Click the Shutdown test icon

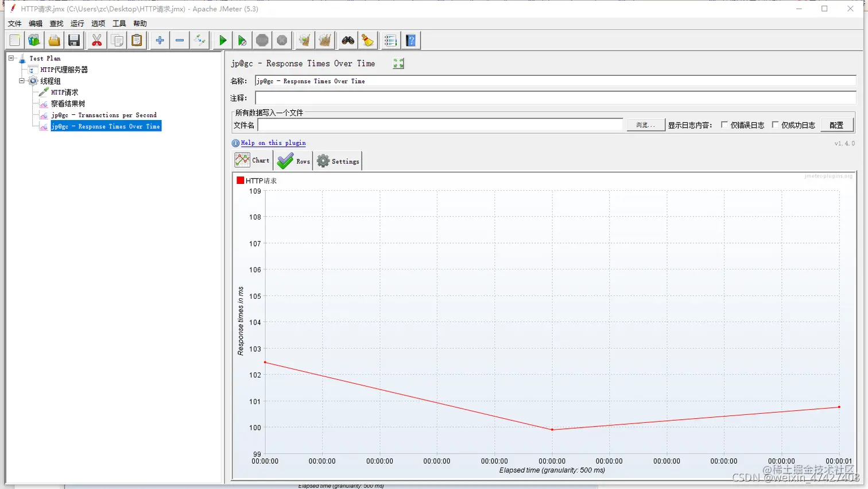pyautogui.click(x=282, y=40)
